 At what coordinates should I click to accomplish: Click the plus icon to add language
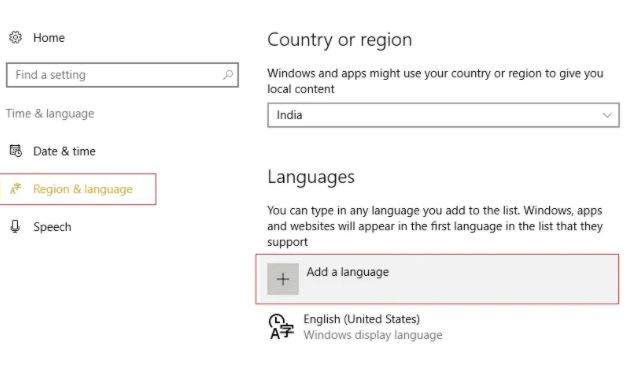tap(283, 279)
